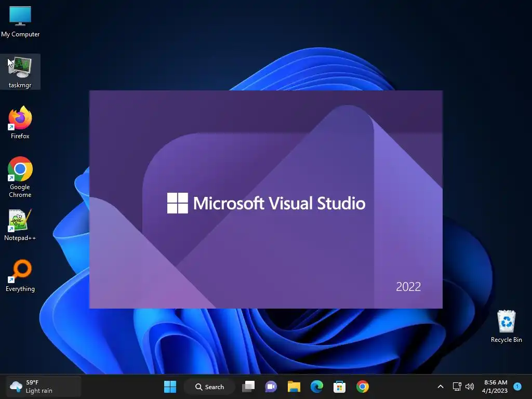Select the My Computer desktop icon

(x=20, y=21)
